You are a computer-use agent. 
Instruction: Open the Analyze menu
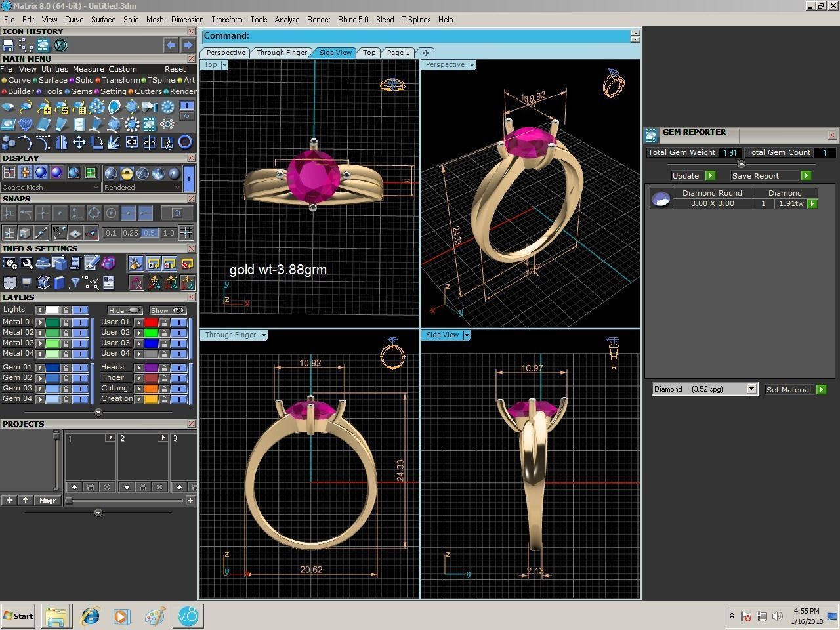pyautogui.click(x=287, y=20)
